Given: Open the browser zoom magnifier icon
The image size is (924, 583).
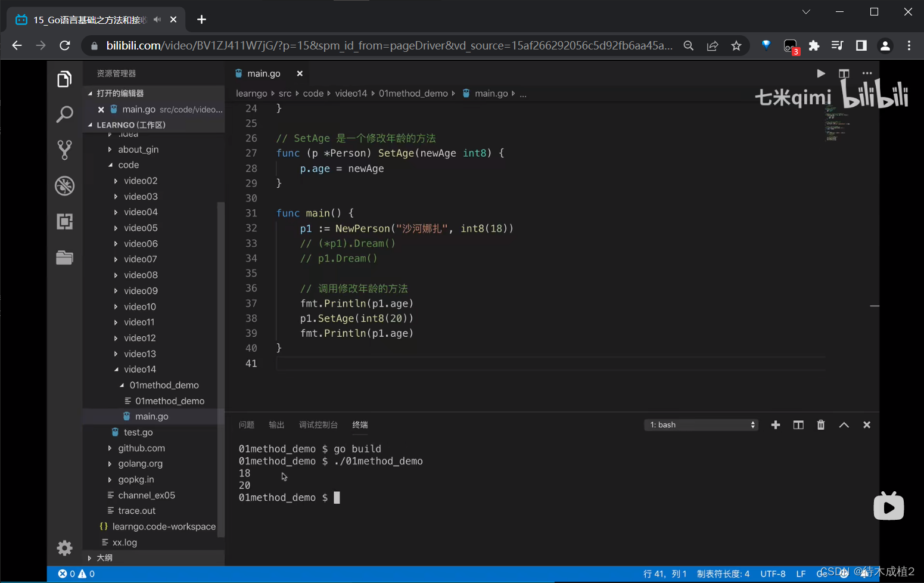Looking at the screenshot, I should (689, 45).
